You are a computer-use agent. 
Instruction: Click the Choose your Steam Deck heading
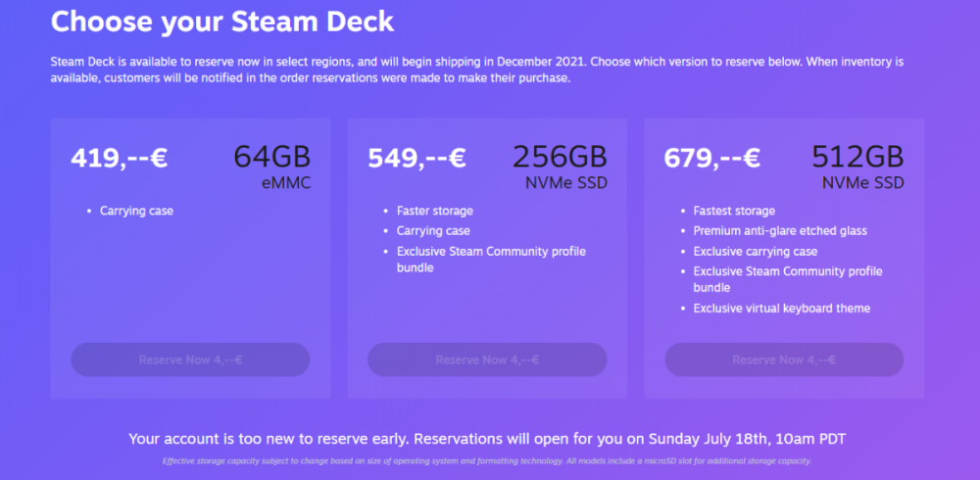point(221,22)
